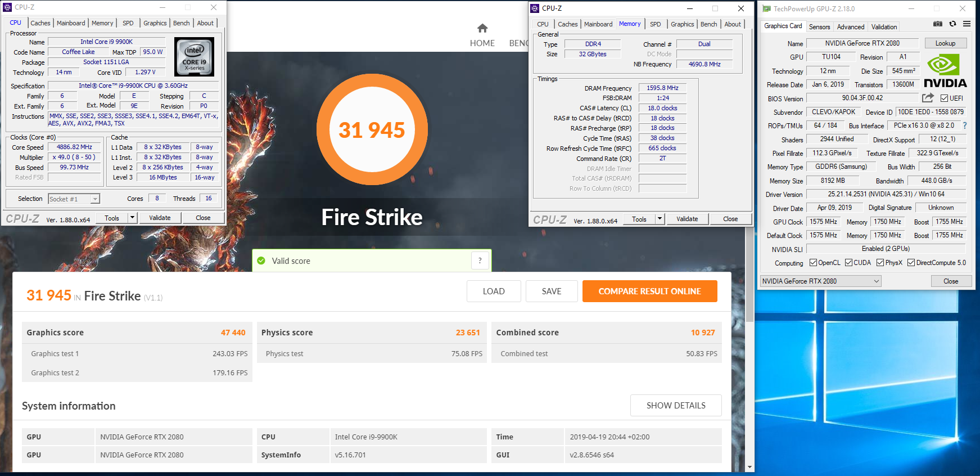Open the NVIDIA GeForce RTX 2080 GPU selector

click(820, 281)
